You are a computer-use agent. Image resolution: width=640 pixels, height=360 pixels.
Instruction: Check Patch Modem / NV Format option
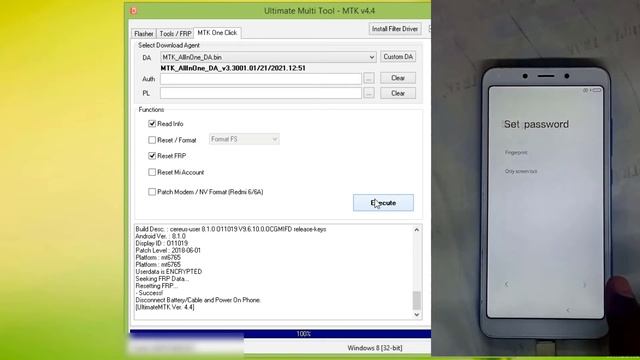pyautogui.click(x=152, y=192)
